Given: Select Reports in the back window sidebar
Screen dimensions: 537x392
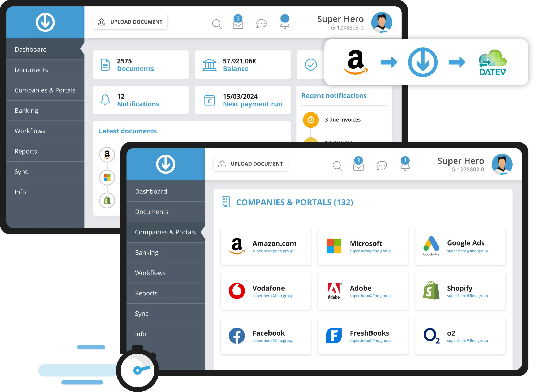Looking at the screenshot, I should tap(45, 151).
